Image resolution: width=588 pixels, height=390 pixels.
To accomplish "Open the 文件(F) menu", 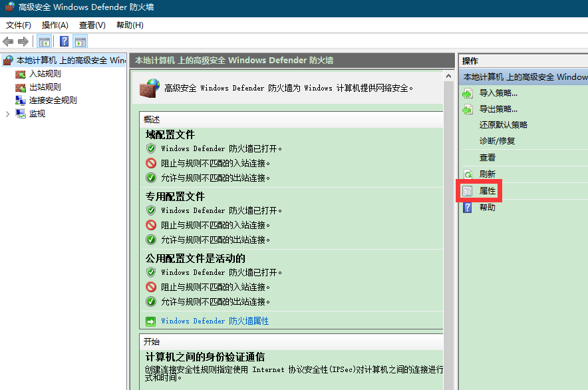I will [19, 25].
